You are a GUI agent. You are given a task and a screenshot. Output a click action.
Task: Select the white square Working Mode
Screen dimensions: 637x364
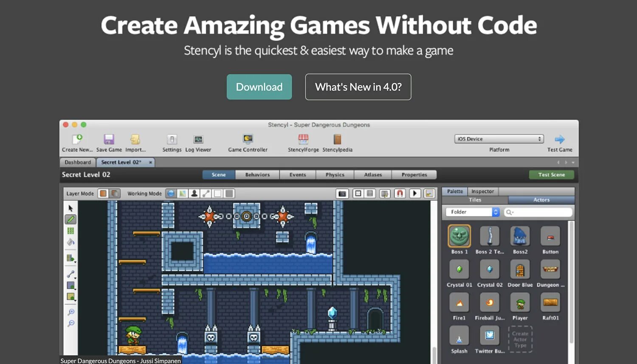(x=218, y=193)
